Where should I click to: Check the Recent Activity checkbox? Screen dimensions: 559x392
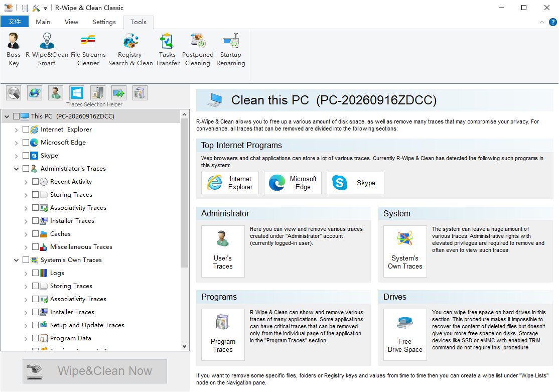(35, 182)
